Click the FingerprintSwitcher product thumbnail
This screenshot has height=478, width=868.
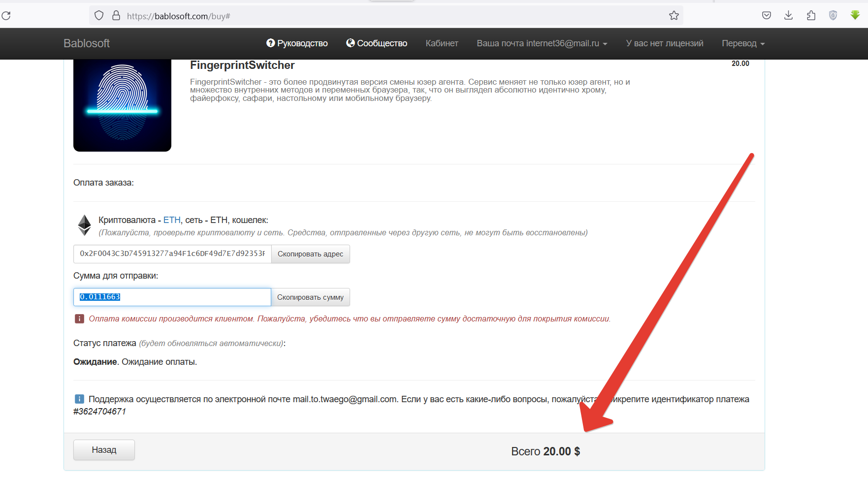point(122,105)
